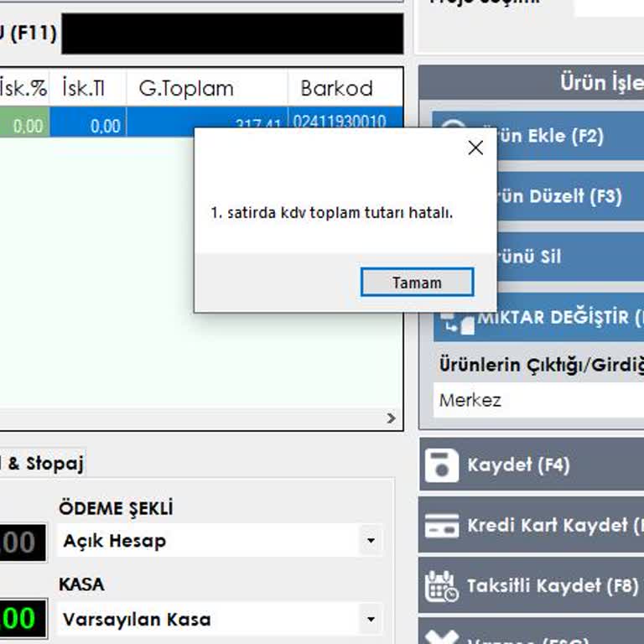Click Ürün Ekle (F2) button

[x=570, y=136]
